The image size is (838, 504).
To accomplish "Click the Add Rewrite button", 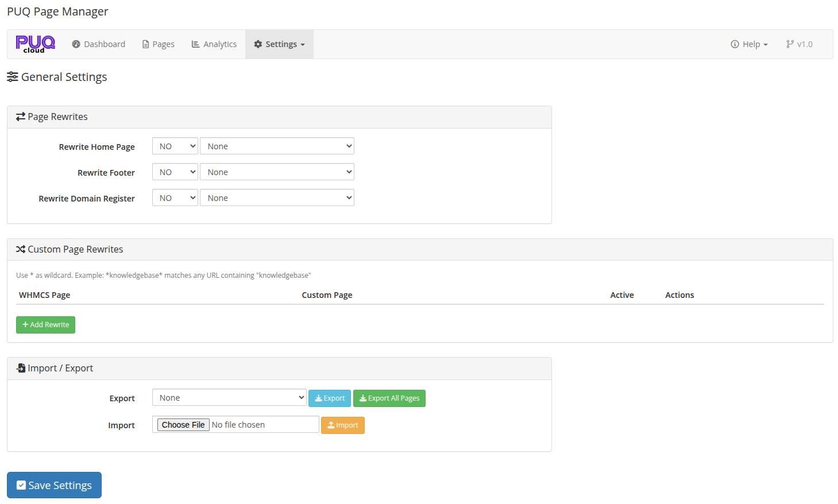I will (45, 324).
